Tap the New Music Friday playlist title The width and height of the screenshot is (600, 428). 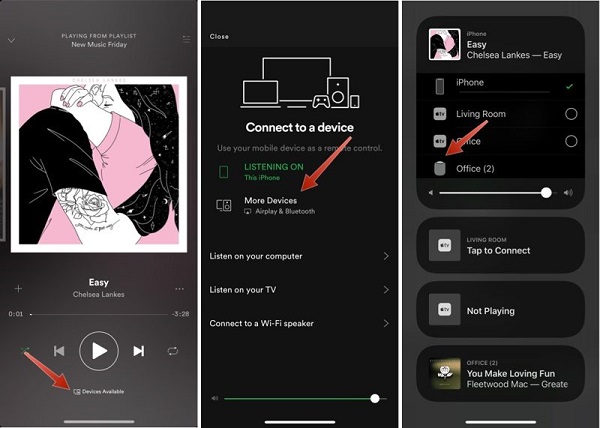[x=99, y=44]
